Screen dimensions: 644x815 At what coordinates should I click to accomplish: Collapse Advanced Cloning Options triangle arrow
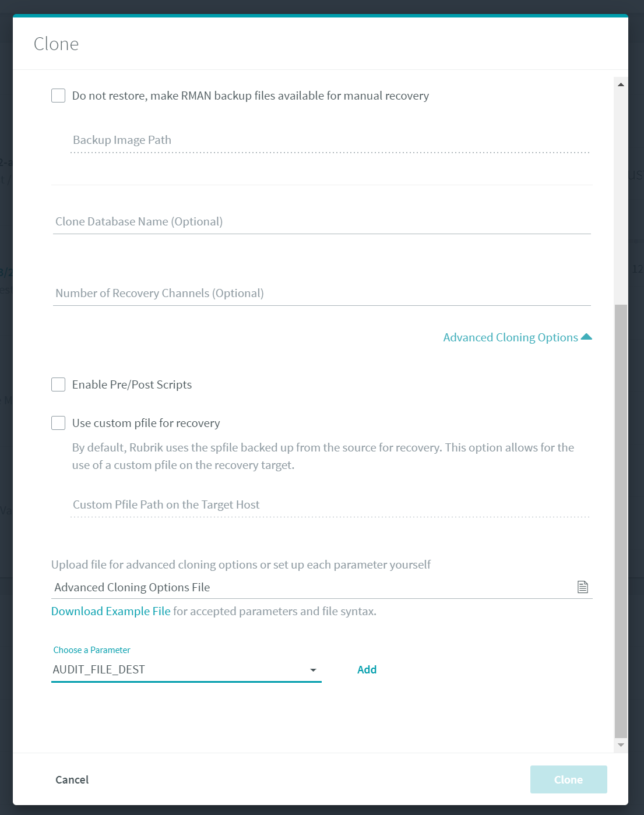pyautogui.click(x=586, y=337)
